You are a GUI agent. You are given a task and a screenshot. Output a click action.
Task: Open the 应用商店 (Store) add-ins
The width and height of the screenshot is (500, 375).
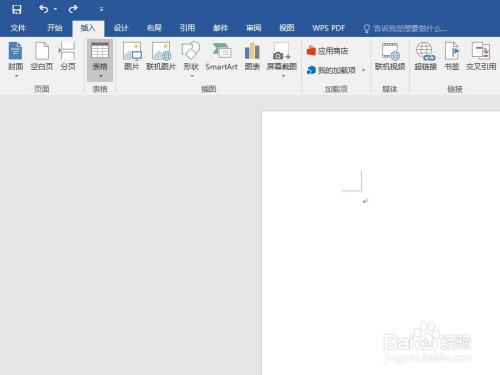click(327, 51)
